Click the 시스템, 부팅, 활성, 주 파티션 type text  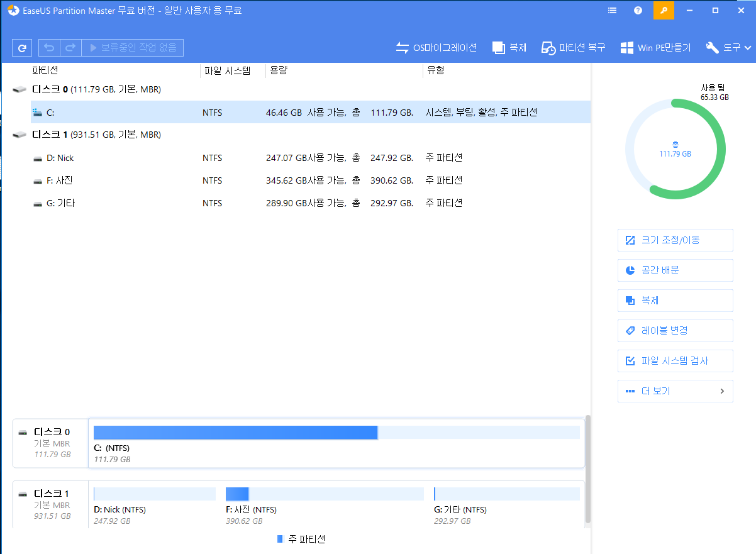pyautogui.click(x=481, y=113)
